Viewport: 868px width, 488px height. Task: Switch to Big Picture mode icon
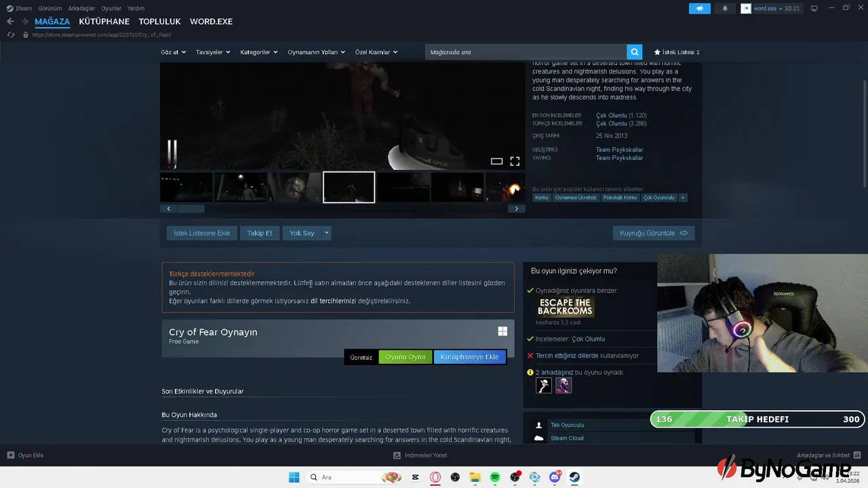[814, 8]
